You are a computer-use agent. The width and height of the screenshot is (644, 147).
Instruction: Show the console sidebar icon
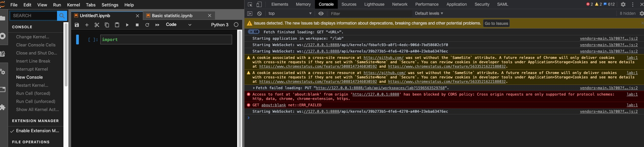250,13
